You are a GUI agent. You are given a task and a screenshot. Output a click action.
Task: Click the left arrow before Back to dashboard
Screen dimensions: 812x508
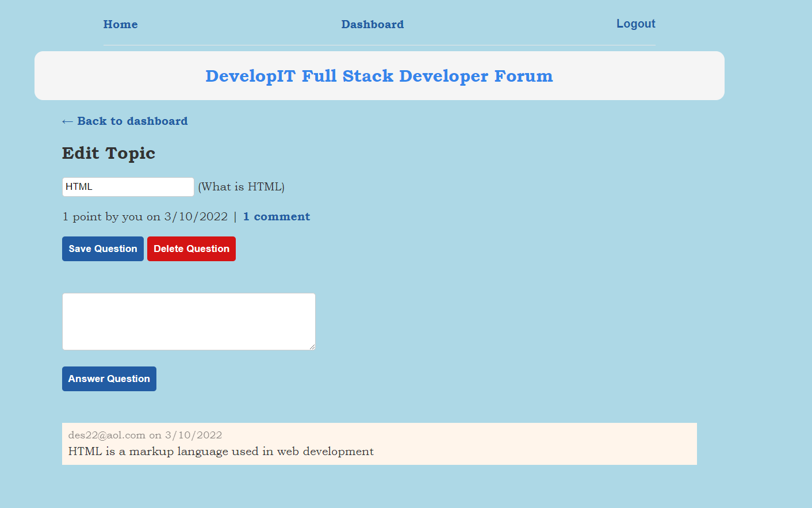[67, 121]
